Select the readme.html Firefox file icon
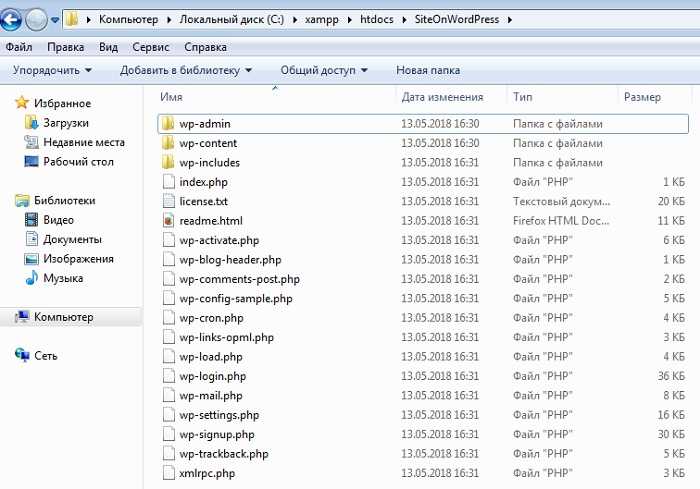Image resolution: width=700 pixels, height=489 pixels. [168, 221]
